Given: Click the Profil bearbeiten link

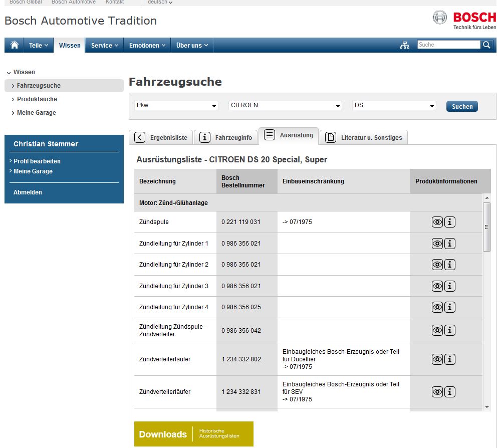Looking at the screenshot, I should (37, 161).
